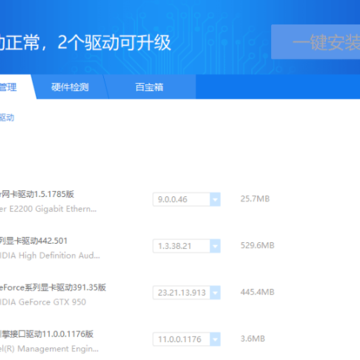Image resolution: width=360 pixels, height=360 pixels.
Task: Switch to the 硬件检测 tab
Action: click(x=70, y=87)
